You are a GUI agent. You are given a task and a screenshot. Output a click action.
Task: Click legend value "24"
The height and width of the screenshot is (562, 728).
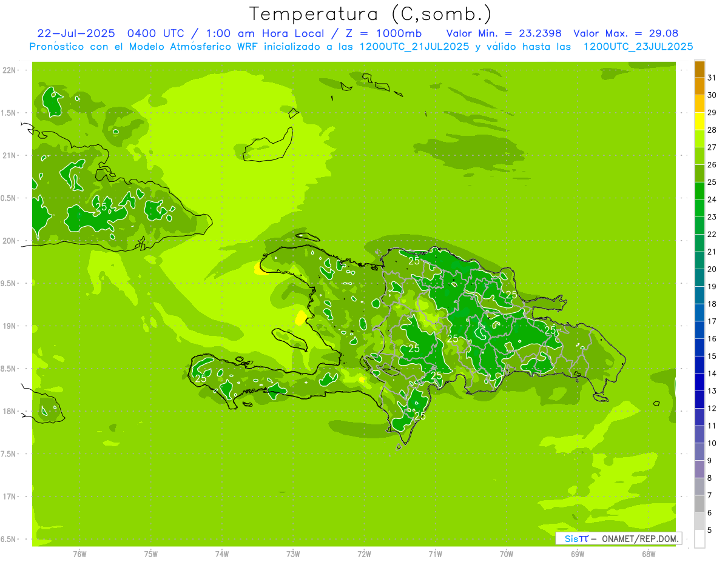[712, 200]
